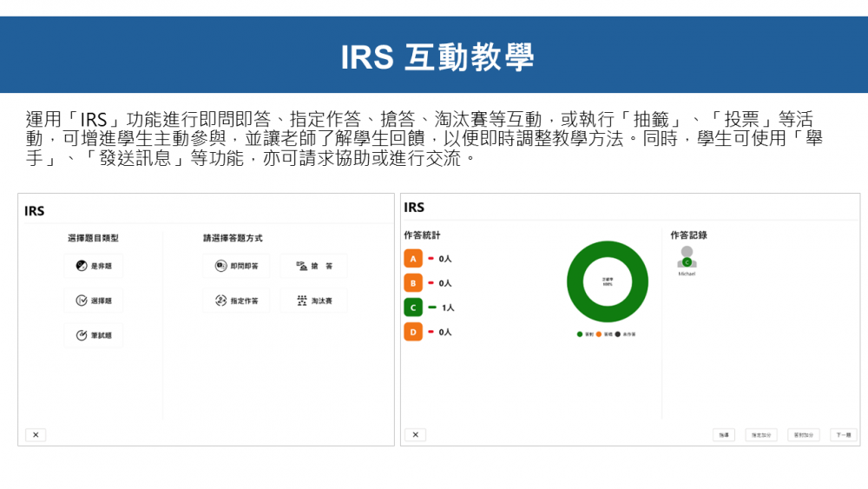
Task: Pick the 筆試題 question type
Action: [x=93, y=335]
